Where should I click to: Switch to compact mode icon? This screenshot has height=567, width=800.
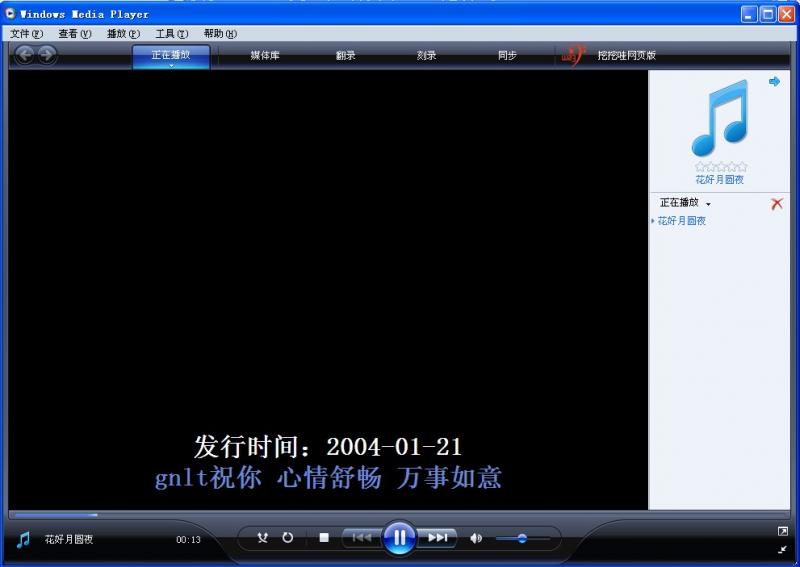pyautogui.click(x=783, y=549)
